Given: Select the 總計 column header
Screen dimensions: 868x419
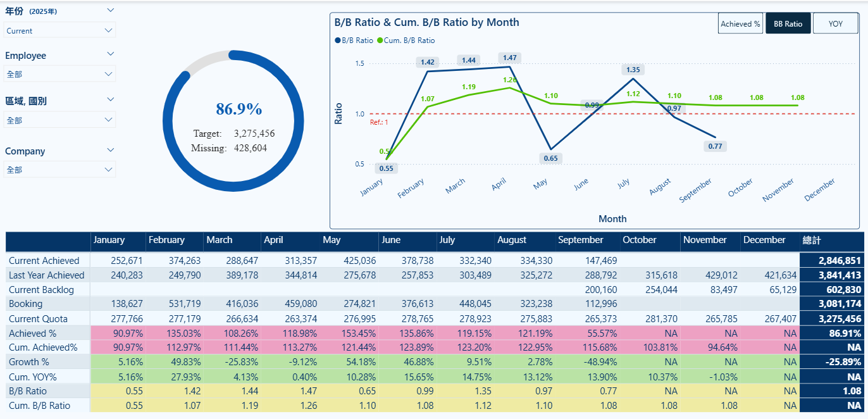Looking at the screenshot, I should (811, 240).
